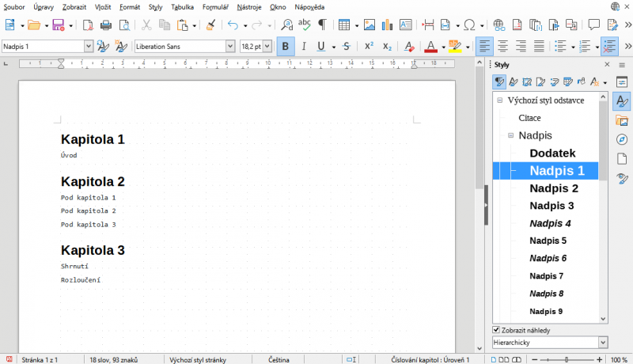Open Liberation Sans font name dropdown
Screen dimensions: 633x364
(229, 47)
